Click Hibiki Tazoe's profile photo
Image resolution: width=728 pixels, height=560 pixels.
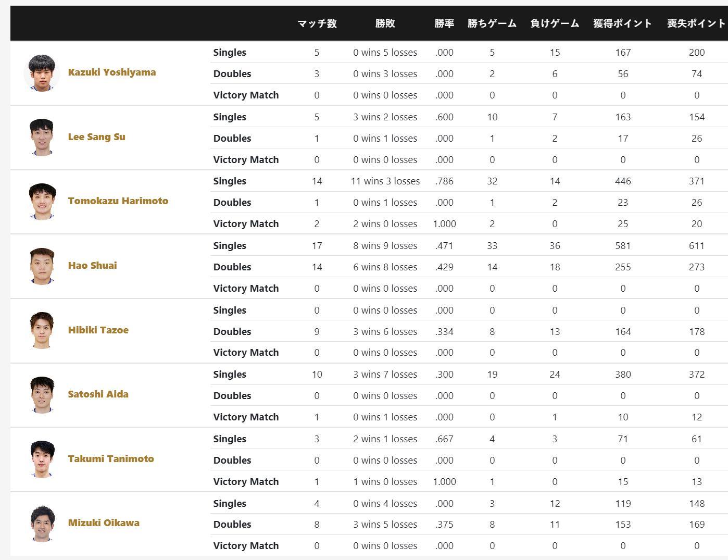tap(42, 330)
